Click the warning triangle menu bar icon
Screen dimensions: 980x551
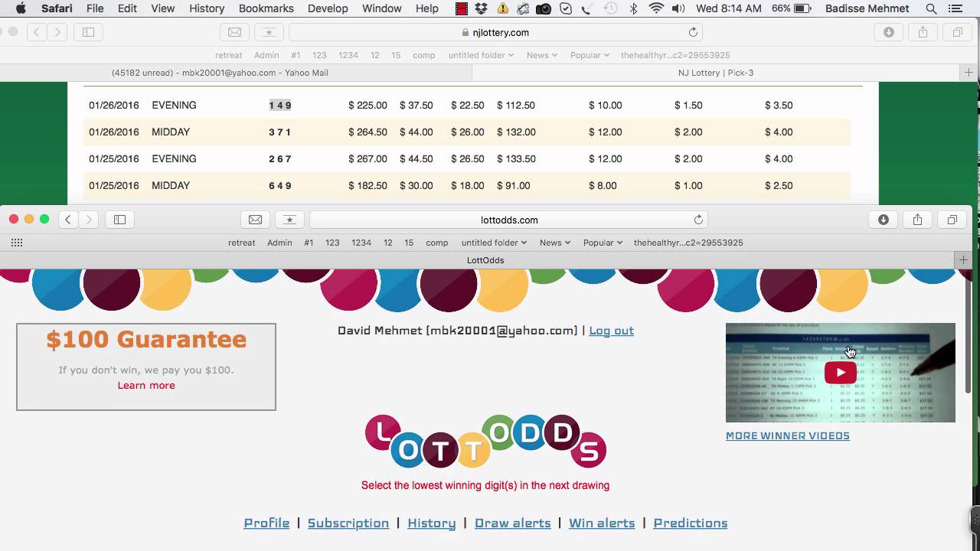pyautogui.click(x=502, y=8)
